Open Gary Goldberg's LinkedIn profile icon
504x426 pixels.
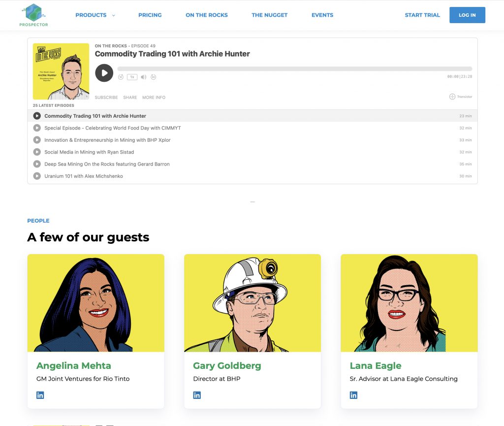[x=197, y=395]
